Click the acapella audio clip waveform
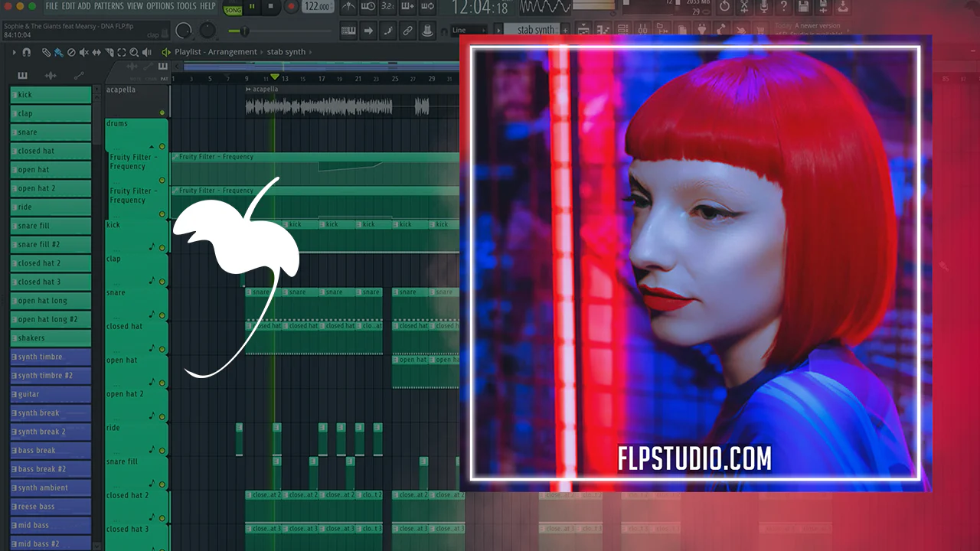980x551 pixels. (320, 106)
